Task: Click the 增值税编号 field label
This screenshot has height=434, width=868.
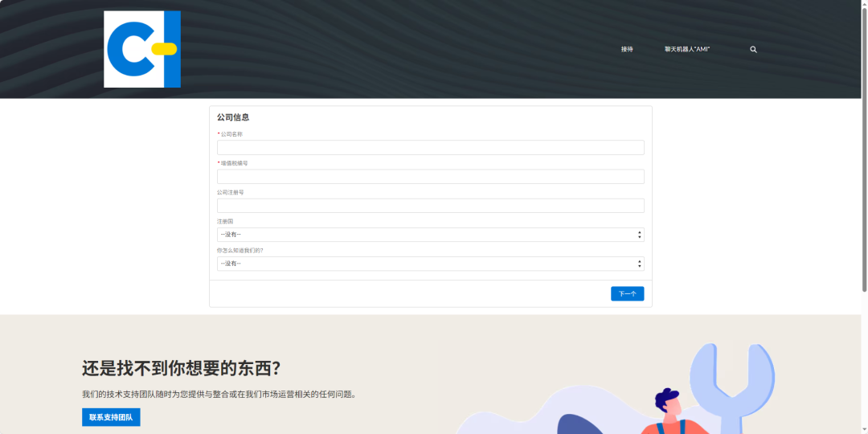Action: (234, 163)
